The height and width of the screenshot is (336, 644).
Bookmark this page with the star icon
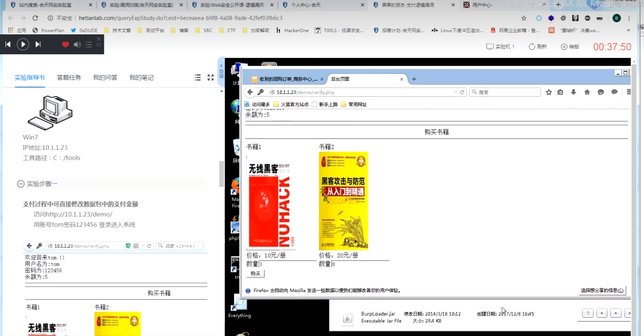(x=524, y=18)
